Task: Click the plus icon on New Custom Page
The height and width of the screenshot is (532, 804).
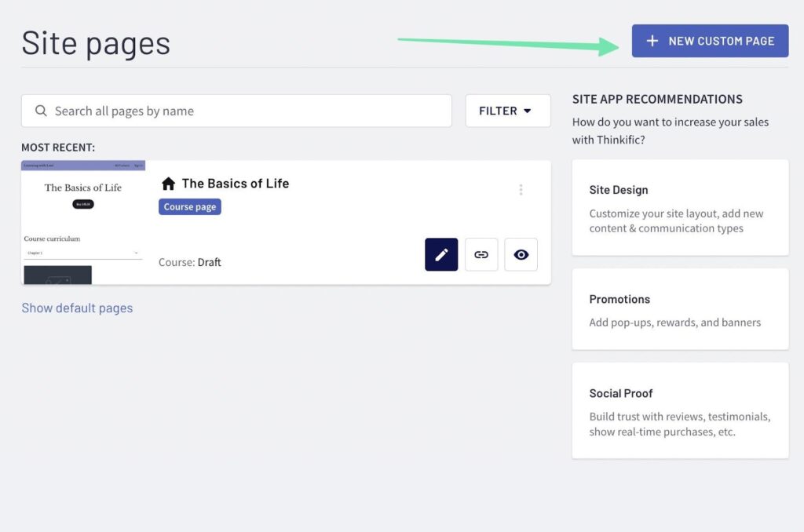Action: coord(652,41)
